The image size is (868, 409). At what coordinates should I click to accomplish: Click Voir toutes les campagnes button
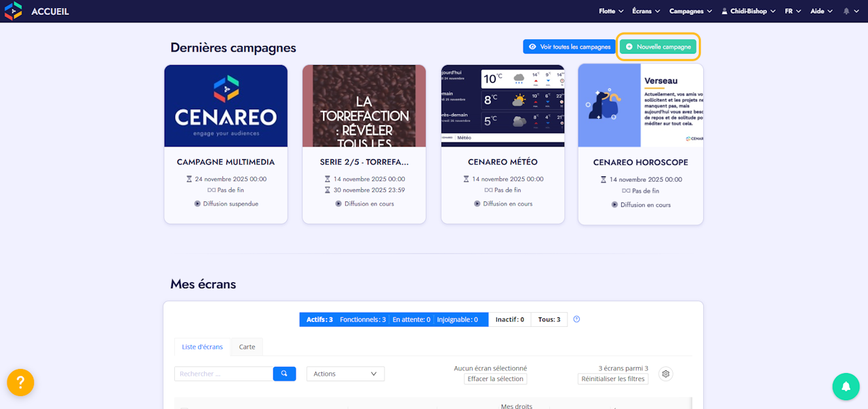coord(569,47)
